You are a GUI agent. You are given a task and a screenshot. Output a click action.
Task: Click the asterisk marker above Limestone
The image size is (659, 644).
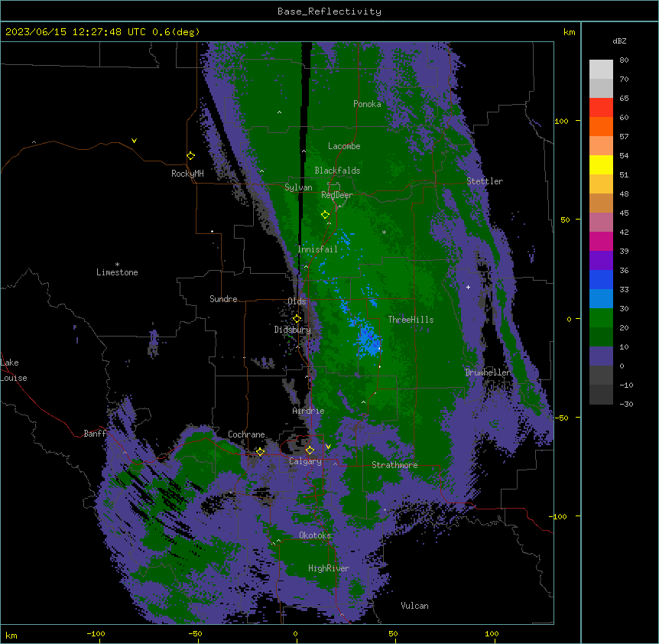tap(117, 264)
